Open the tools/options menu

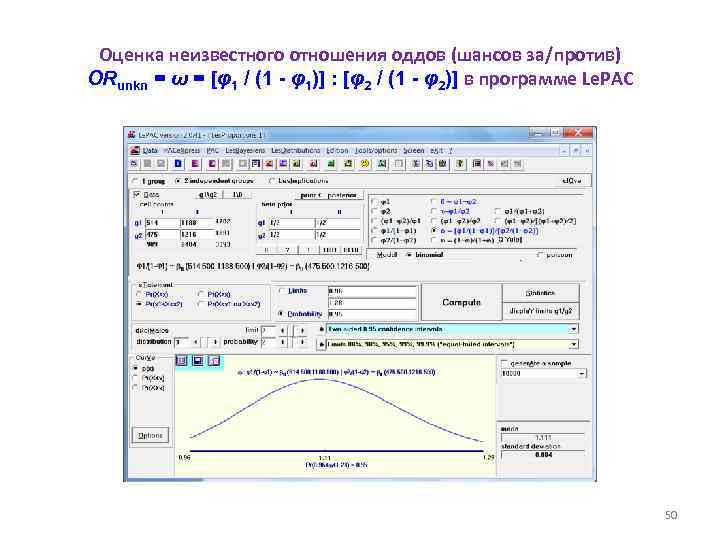[x=376, y=151]
